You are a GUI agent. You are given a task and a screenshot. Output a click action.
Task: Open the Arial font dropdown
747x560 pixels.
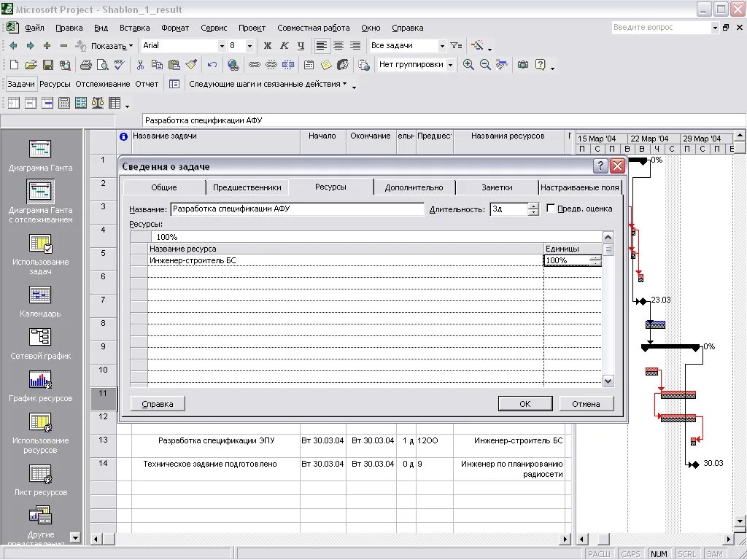pos(222,46)
